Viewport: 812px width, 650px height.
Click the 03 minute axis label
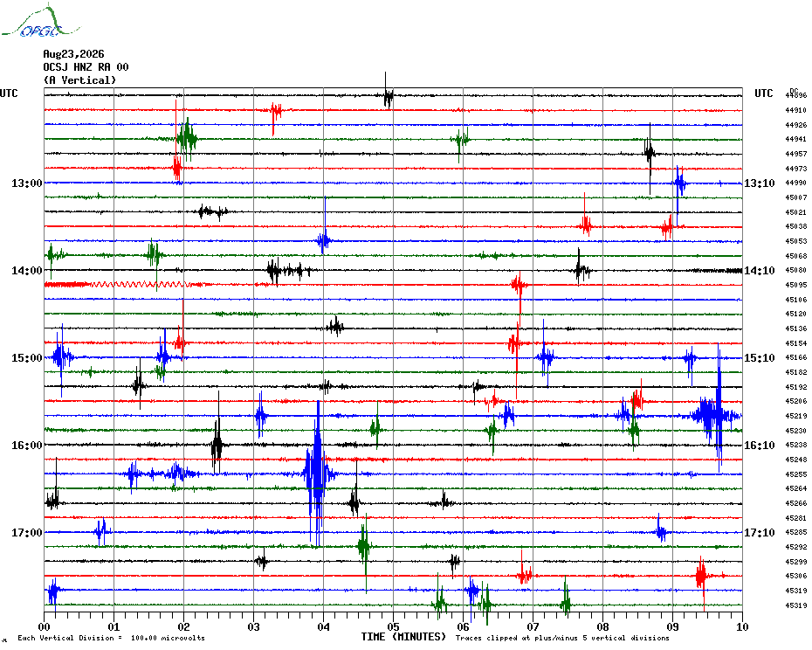pyautogui.click(x=254, y=627)
